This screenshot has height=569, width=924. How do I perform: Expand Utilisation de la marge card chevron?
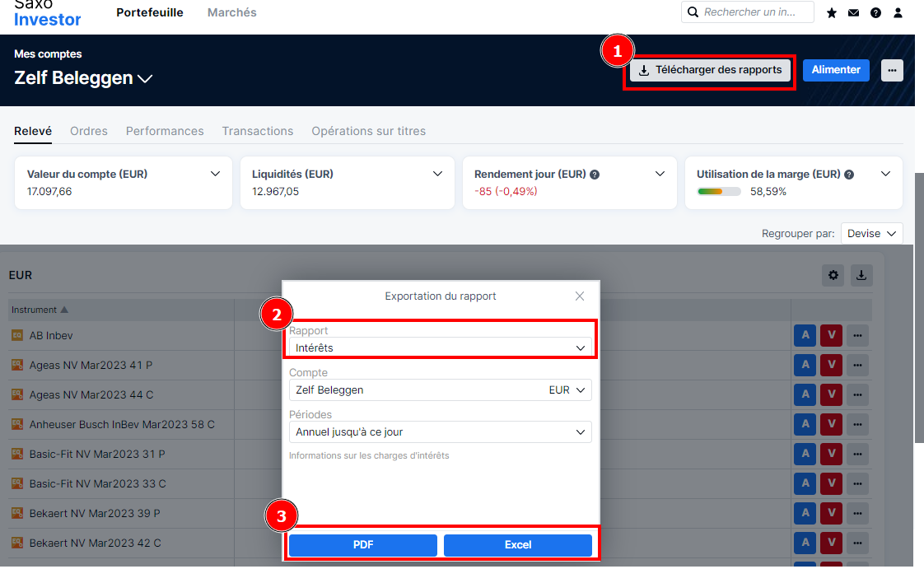click(885, 174)
